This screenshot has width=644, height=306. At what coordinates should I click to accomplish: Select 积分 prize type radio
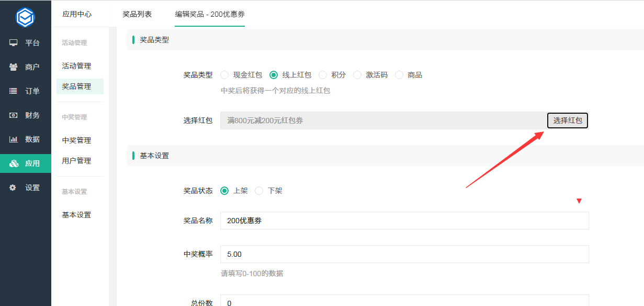point(323,75)
